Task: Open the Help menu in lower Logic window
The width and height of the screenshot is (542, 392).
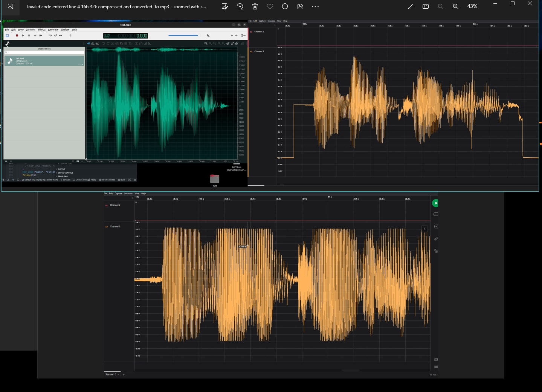Action: click(144, 194)
